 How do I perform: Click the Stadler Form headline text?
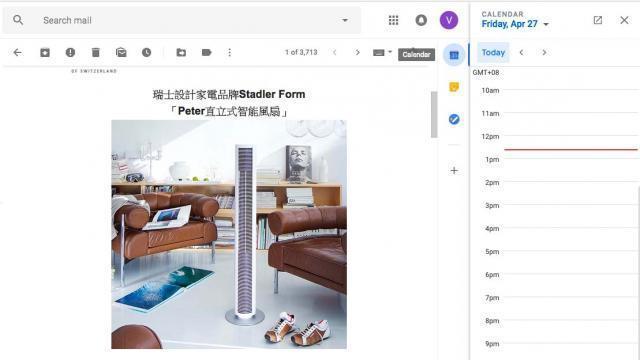(229, 95)
